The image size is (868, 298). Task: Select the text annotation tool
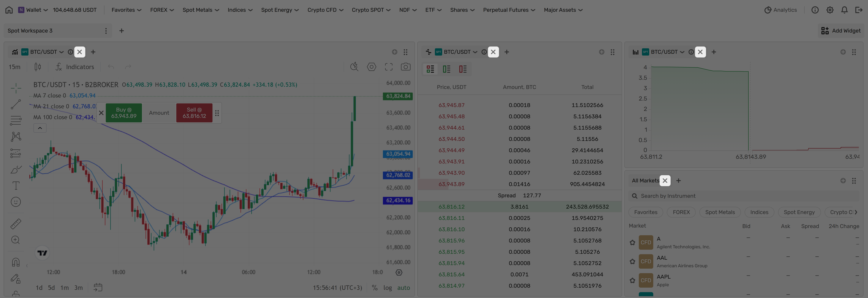coord(16,186)
